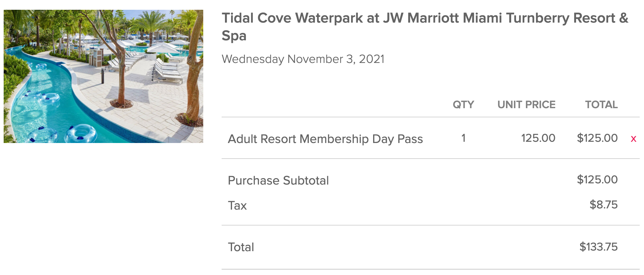Click the Purchase Subtotal label
The width and height of the screenshot is (644, 275).
point(278,180)
